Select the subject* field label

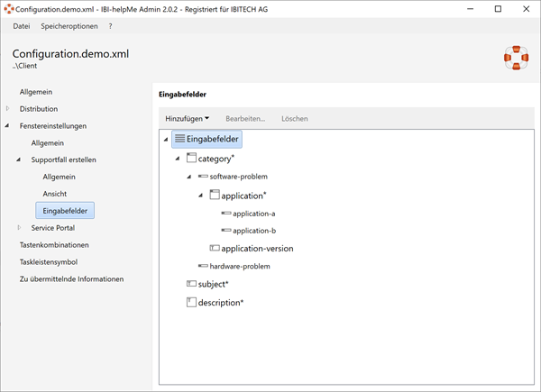point(213,284)
